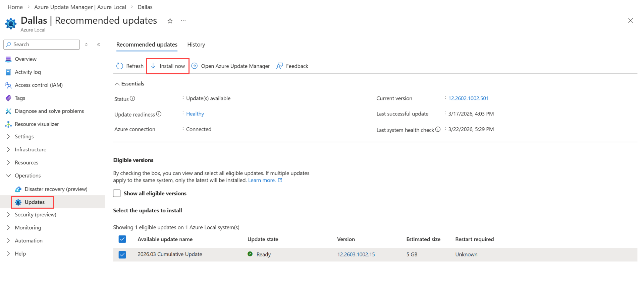This screenshot has width=644, height=289.
Task: Open Disaster recovery (preview) menu item
Action: tap(56, 189)
